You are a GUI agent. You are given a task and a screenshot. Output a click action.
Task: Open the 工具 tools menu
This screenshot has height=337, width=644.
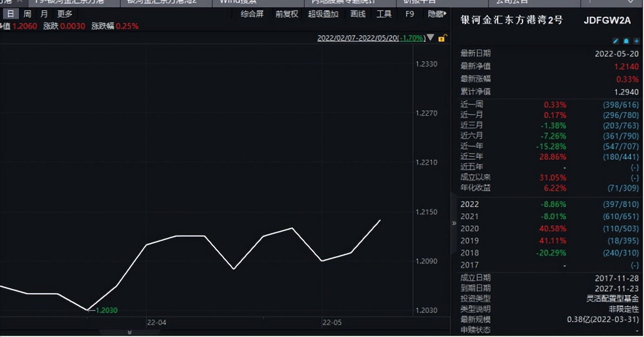[x=384, y=14]
